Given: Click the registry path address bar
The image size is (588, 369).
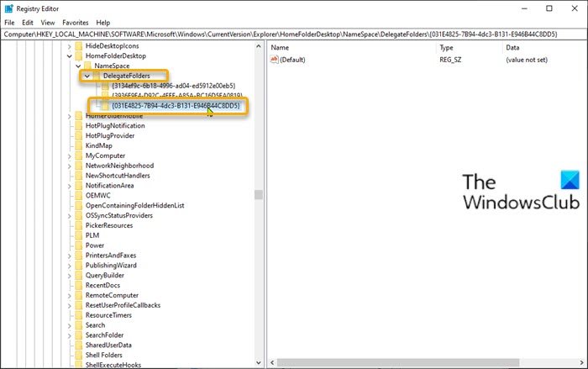Looking at the screenshot, I should pos(293,34).
